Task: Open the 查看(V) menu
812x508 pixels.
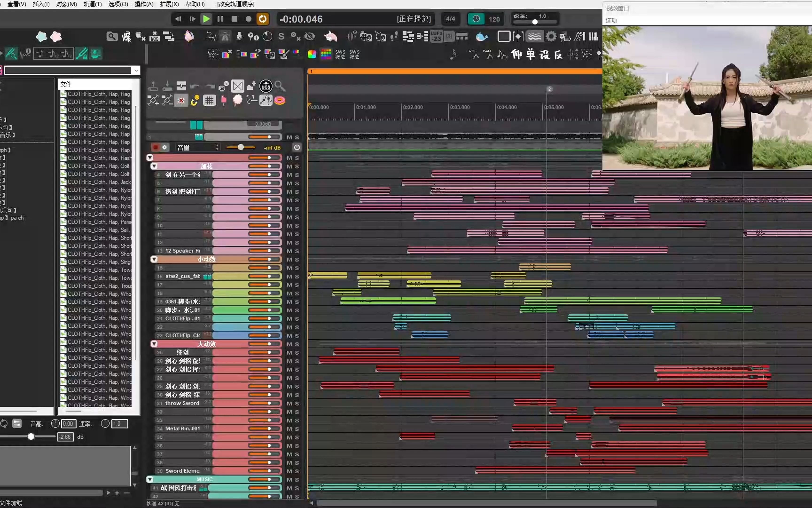Action: [17, 4]
